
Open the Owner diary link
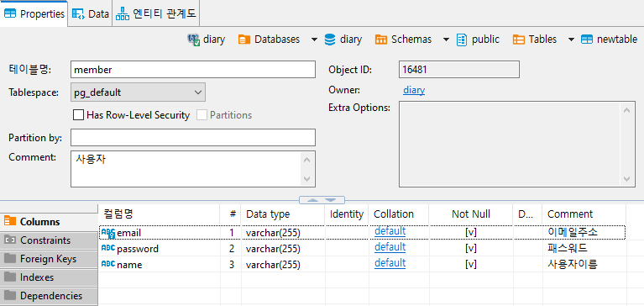pyautogui.click(x=414, y=90)
